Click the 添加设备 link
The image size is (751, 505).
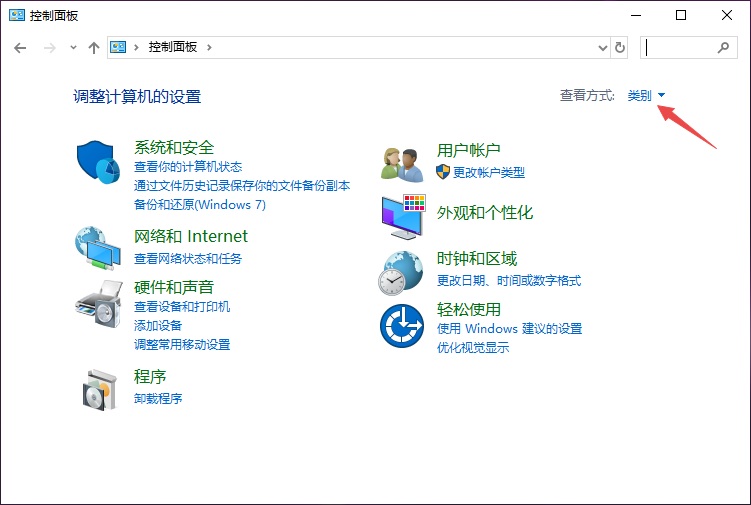coord(158,326)
